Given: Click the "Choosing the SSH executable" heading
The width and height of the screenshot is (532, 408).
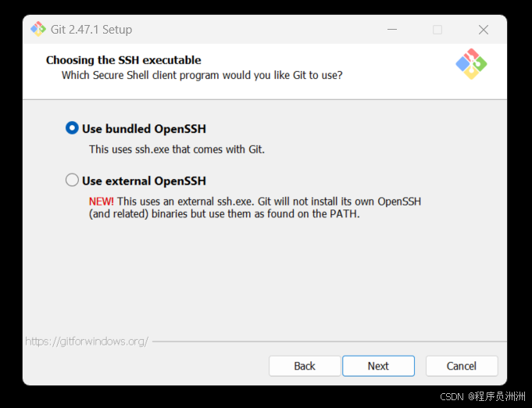Looking at the screenshot, I should 123,60.
